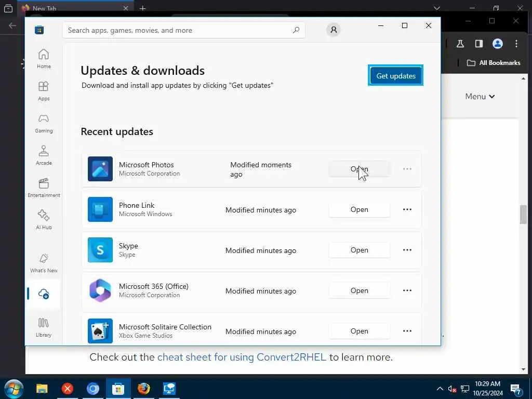Open Microsoft Photos with its Open button
This screenshot has height=399, width=532.
coord(360,169)
